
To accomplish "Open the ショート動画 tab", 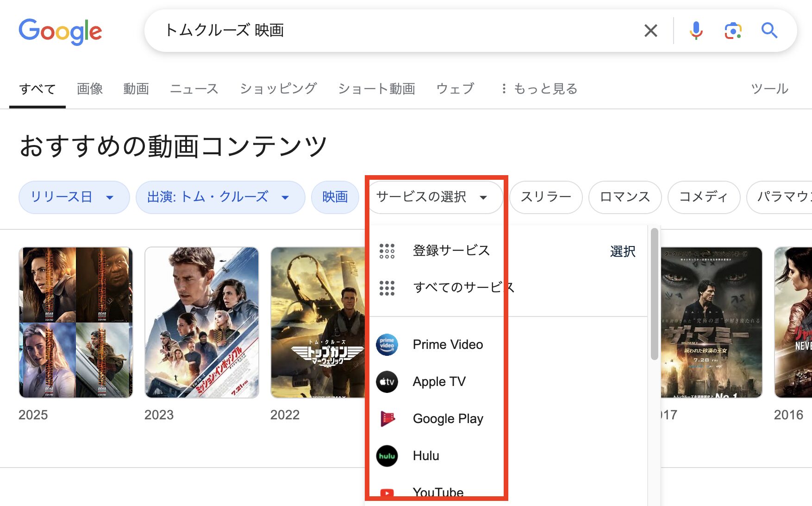I will [x=376, y=89].
